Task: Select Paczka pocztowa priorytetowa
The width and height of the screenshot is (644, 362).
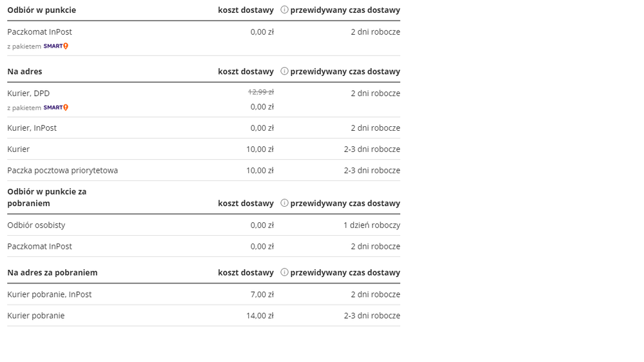Action: click(63, 171)
